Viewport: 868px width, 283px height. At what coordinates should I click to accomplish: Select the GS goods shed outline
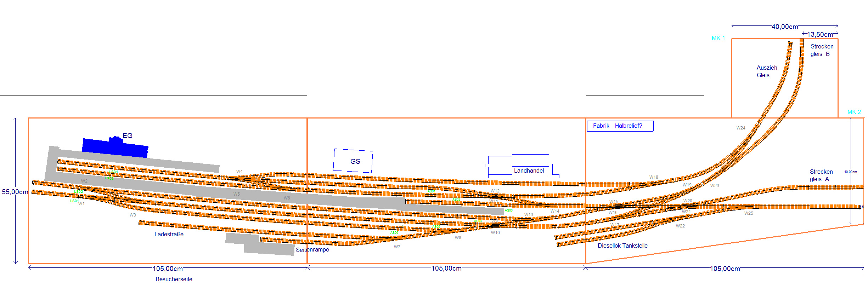[x=353, y=161]
